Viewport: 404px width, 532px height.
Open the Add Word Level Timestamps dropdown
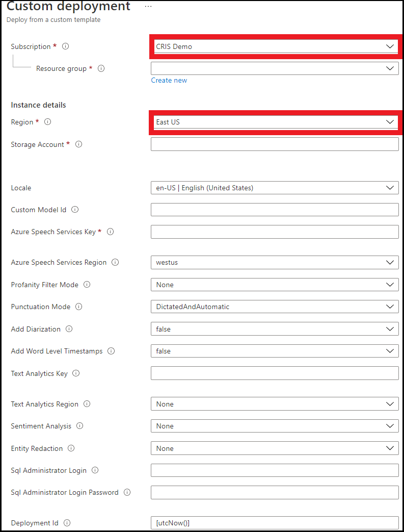[275, 351]
